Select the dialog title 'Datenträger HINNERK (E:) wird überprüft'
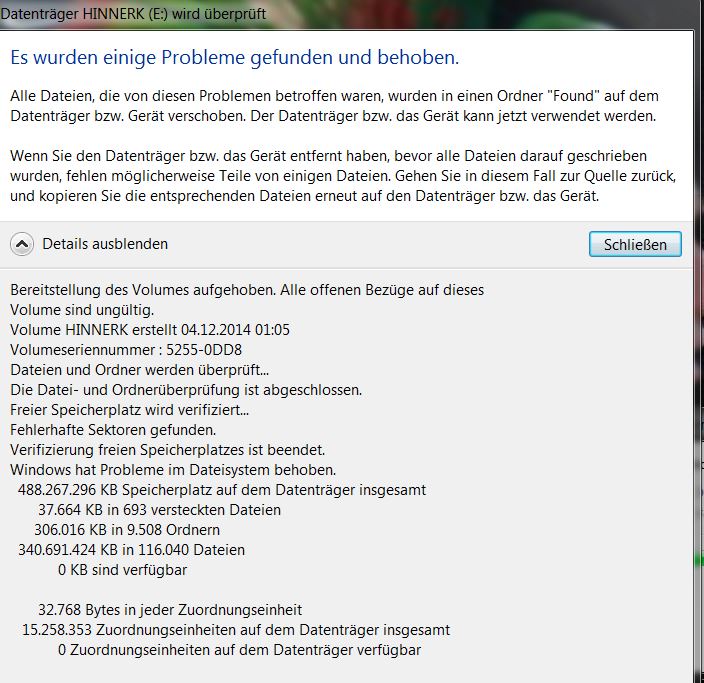Image resolution: width=704 pixels, height=683 pixels. [x=133, y=13]
